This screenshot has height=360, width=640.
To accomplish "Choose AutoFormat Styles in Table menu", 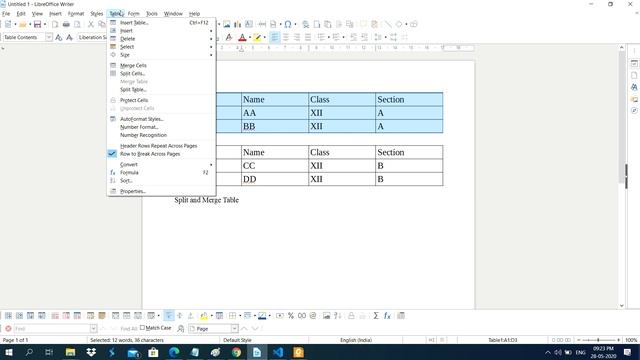I will 161,119.
